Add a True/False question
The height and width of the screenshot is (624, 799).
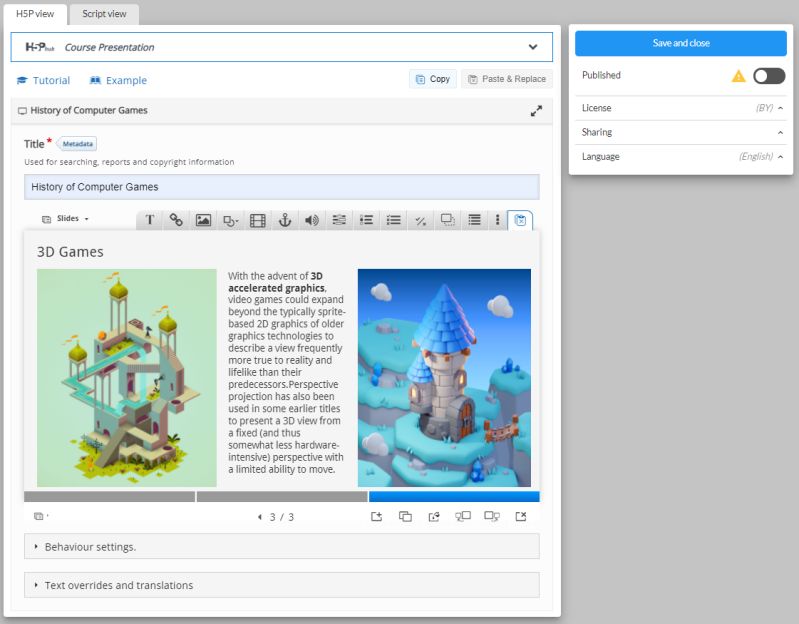[420, 220]
